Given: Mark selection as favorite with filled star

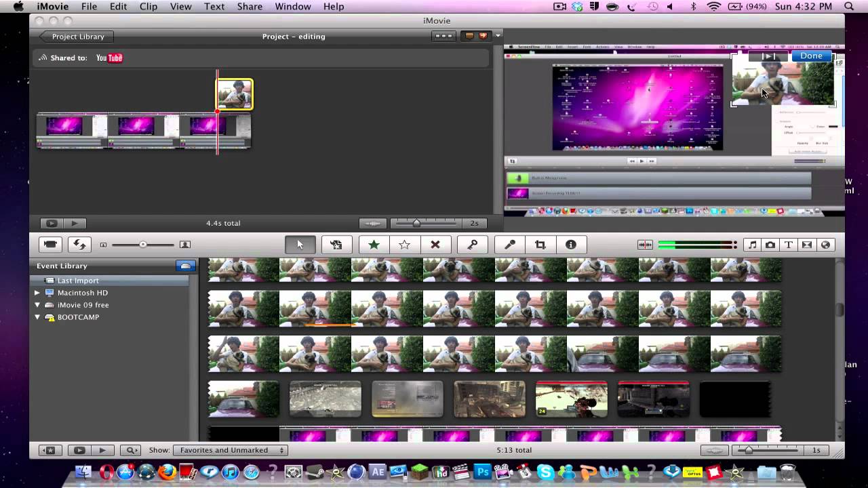Looking at the screenshot, I should click(x=374, y=245).
